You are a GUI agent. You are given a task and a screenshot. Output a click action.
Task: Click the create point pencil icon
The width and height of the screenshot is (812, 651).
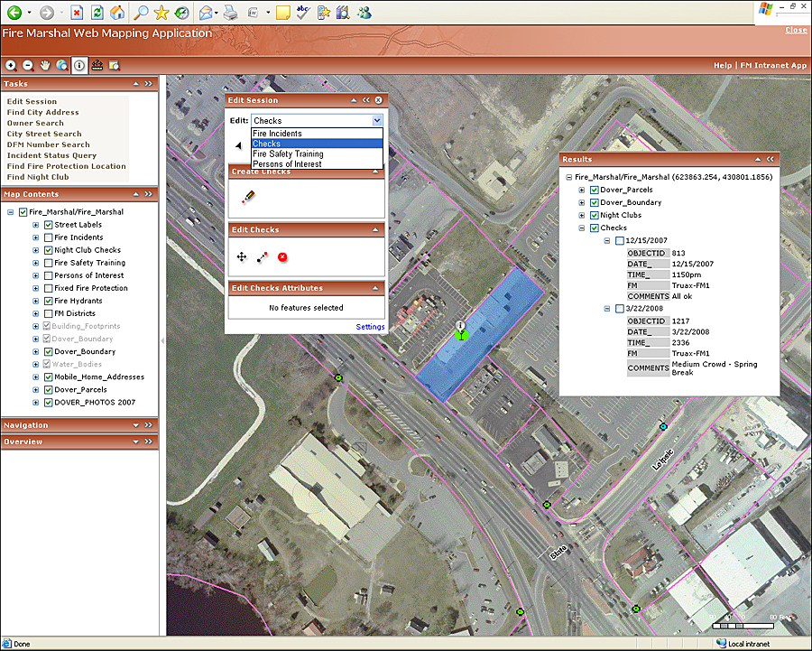tap(248, 196)
